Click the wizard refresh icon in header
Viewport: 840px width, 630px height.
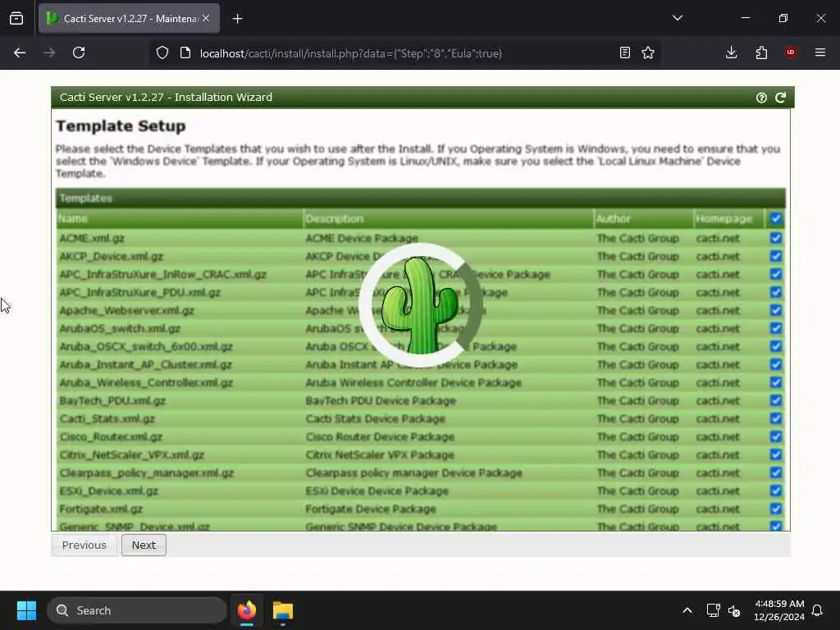click(781, 98)
